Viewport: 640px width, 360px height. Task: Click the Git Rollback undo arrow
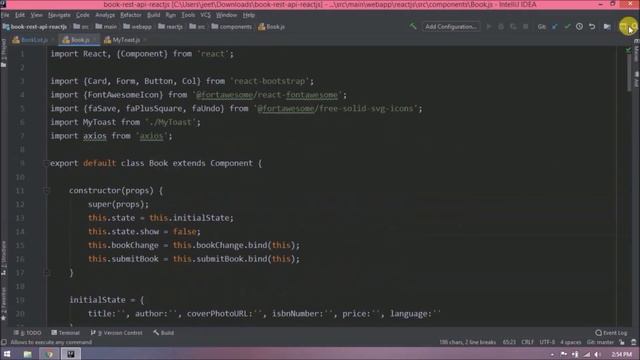(592, 27)
